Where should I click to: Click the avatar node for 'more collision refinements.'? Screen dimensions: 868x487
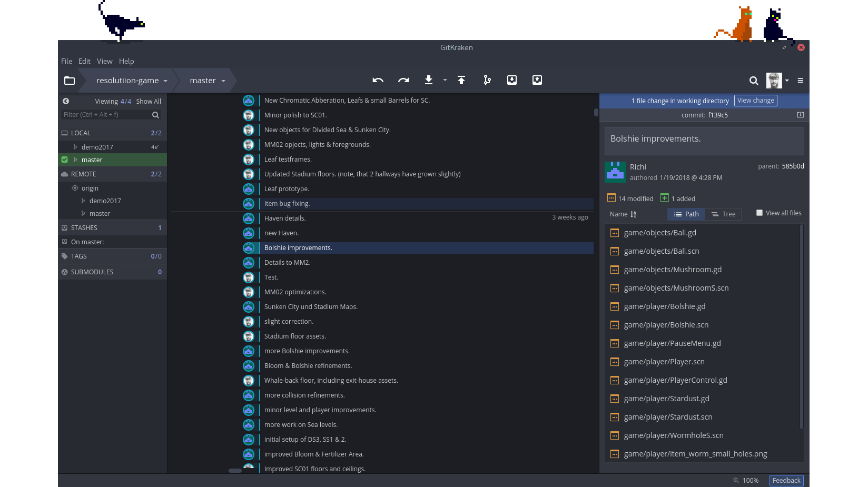click(249, 395)
